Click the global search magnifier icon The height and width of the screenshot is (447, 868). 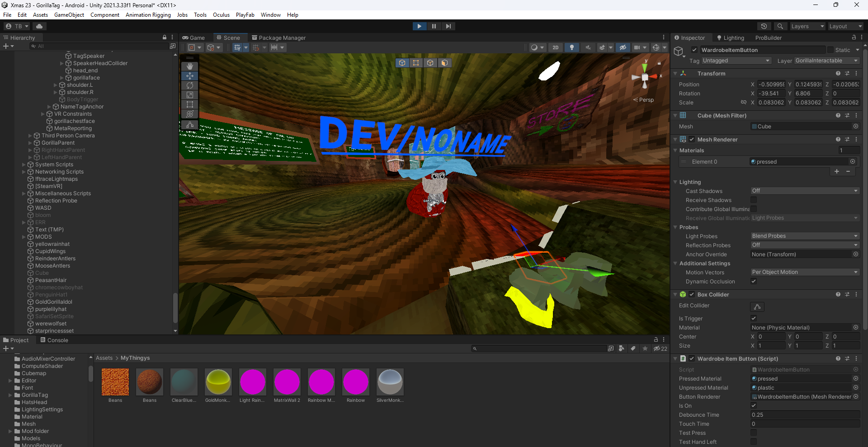[x=780, y=26]
